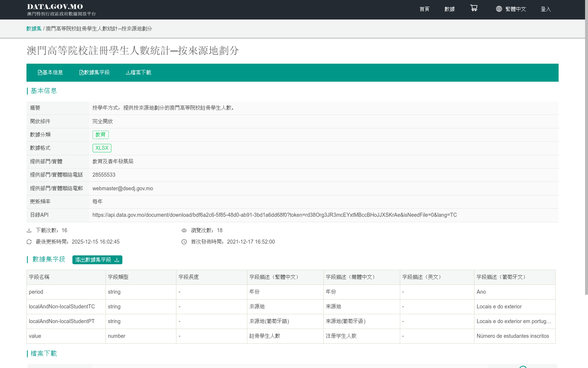This screenshot has width=588, height=368.
Task: Click 登入 to sign in
Action: (546, 9)
